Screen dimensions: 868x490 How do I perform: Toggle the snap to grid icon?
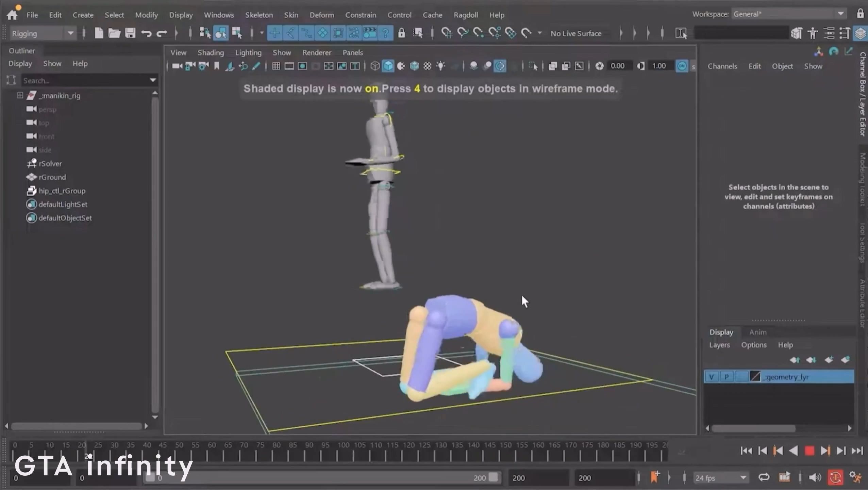pyautogui.click(x=447, y=33)
